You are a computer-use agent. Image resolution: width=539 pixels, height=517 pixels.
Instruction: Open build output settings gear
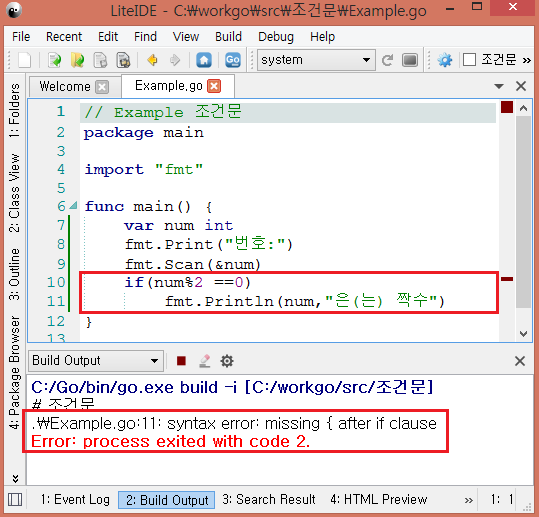pos(227,361)
